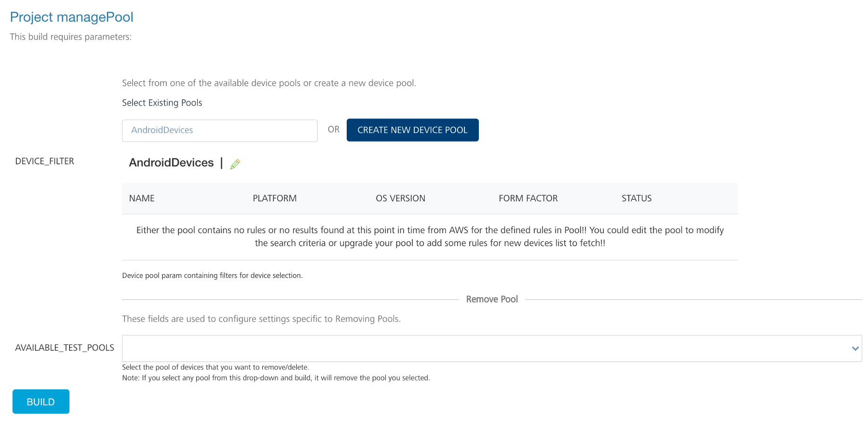
Task: Focus the AndroidDevices existing pools field
Action: (x=219, y=131)
